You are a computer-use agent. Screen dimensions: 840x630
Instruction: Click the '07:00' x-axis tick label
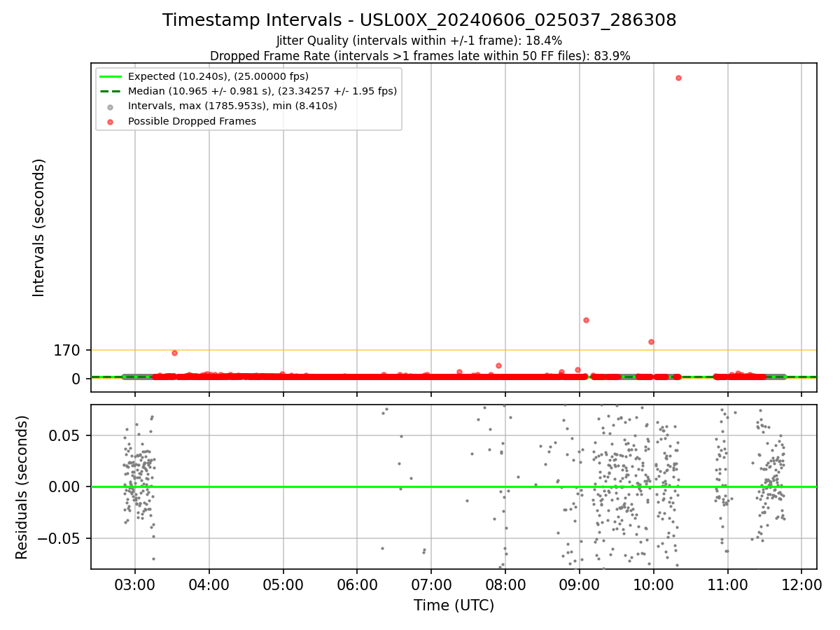(431, 584)
